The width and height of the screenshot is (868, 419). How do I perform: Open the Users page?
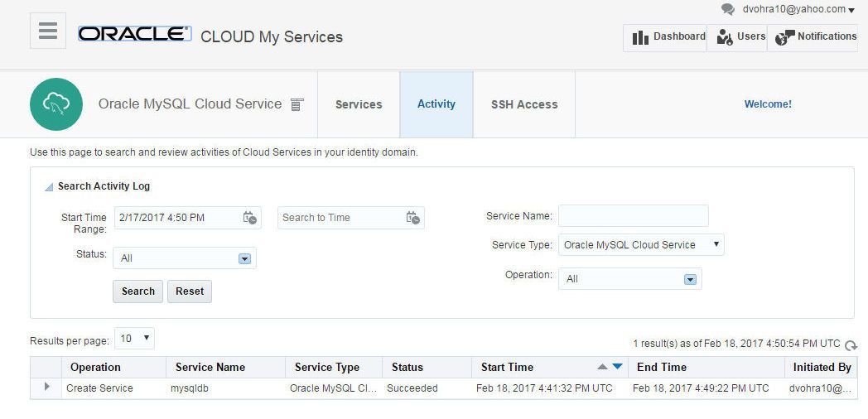click(x=737, y=37)
